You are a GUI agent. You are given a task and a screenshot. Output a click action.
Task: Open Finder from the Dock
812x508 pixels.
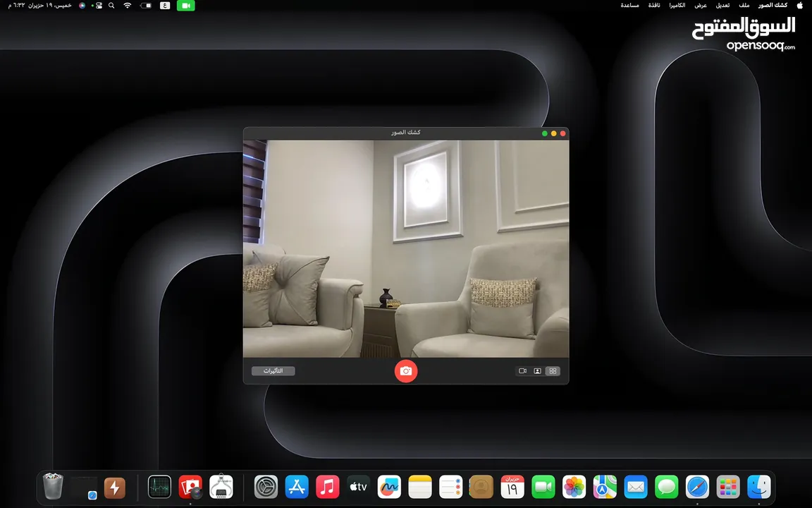click(x=758, y=487)
